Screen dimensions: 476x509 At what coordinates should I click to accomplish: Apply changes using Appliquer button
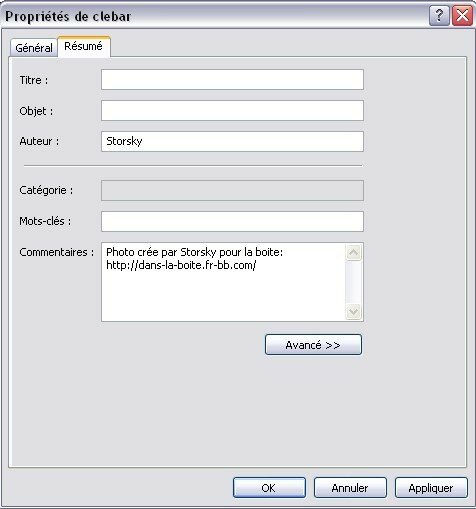tap(431, 488)
